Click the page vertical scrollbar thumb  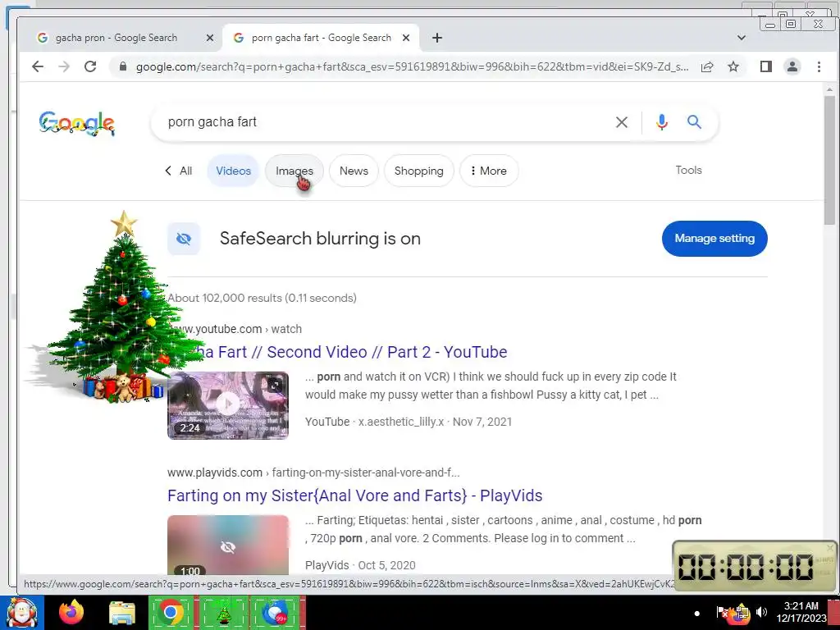point(830,161)
